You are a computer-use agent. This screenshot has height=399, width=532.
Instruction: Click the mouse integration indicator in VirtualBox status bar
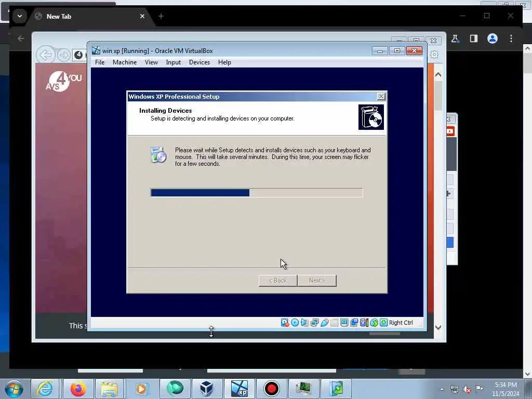point(374,323)
